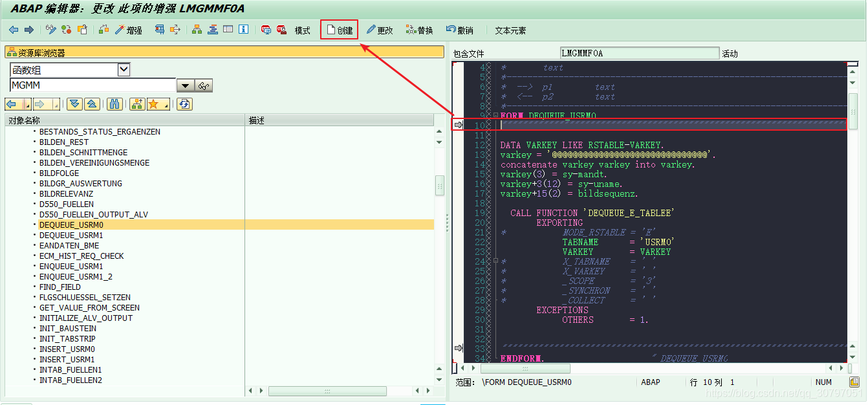Toggle fullscreen editor layout icon
The image size is (868, 405).
[228, 30]
